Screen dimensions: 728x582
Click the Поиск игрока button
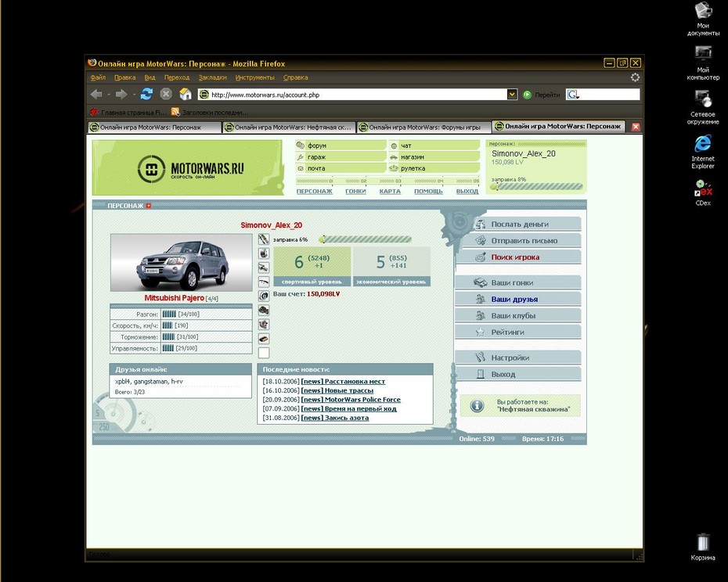519,257
